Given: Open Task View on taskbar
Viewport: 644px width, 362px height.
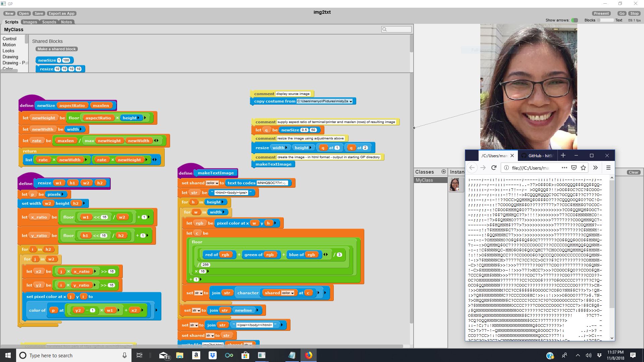Looking at the screenshot, I should pyautogui.click(x=140, y=355).
